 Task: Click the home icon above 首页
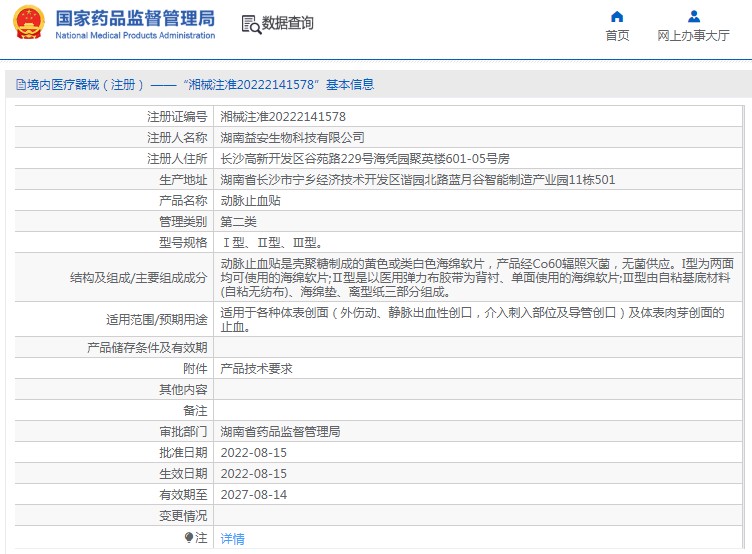click(617, 17)
